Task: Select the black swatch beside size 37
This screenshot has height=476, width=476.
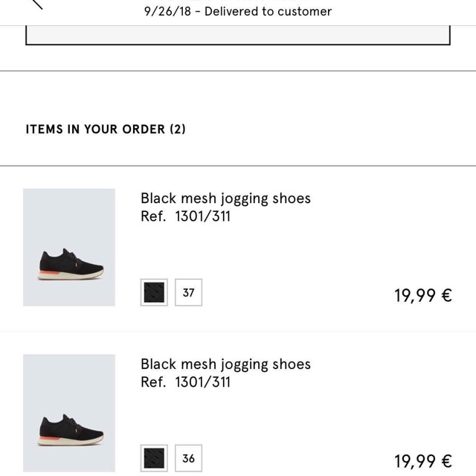Action: [x=154, y=292]
